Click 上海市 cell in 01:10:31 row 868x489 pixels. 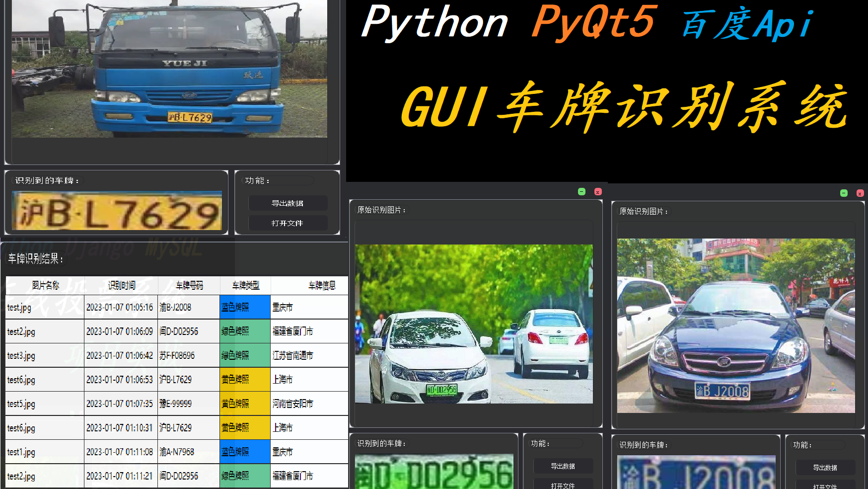(x=309, y=427)
